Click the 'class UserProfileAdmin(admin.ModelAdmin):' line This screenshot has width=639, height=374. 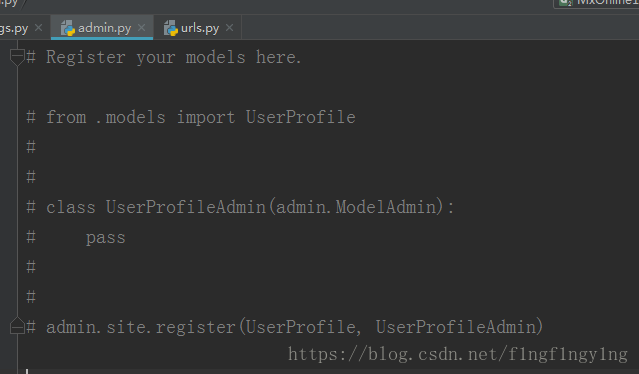[240, 207]
